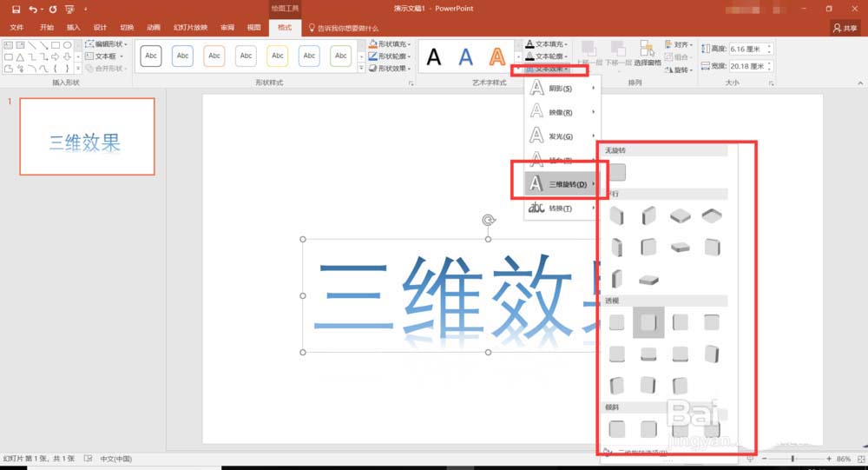The width and height of the screenshot is (868, 470).
Task: Open the 编辑形状 edit shape dropdown
Action: click(106, 43)
